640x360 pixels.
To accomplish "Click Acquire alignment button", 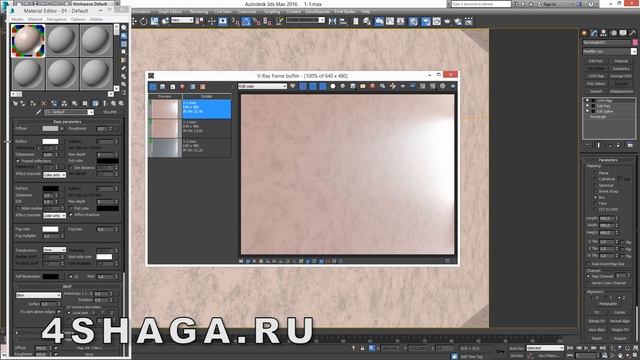I will point(620,338).
